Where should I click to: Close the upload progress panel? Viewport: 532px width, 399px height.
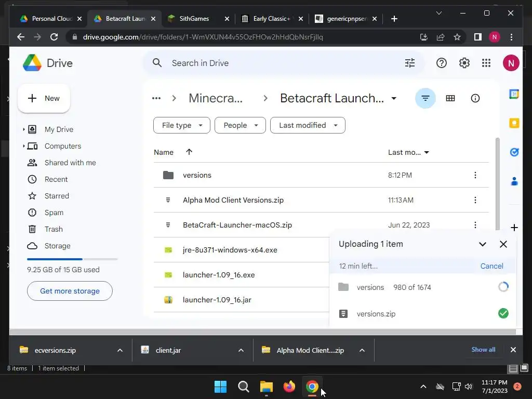click(503, 244)
